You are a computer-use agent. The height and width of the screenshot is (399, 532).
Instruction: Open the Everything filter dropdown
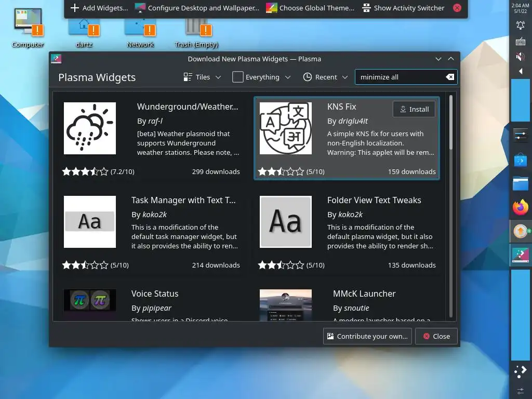tap(261, 77)
